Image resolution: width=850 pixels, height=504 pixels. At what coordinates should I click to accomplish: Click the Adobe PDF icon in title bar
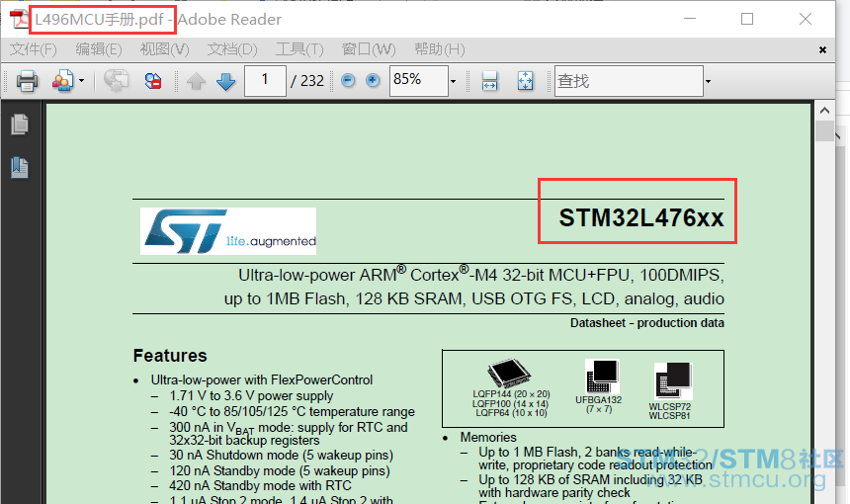pos(19,19)
